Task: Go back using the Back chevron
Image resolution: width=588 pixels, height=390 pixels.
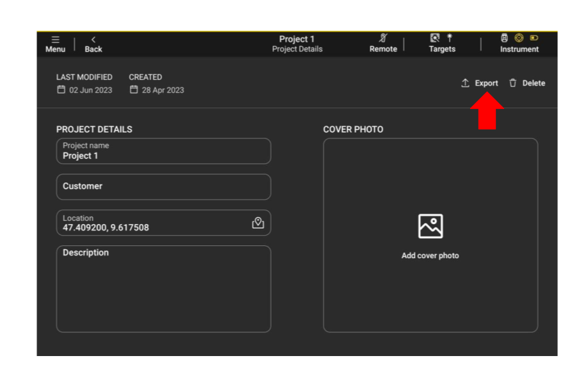Action: pos(94,40)
